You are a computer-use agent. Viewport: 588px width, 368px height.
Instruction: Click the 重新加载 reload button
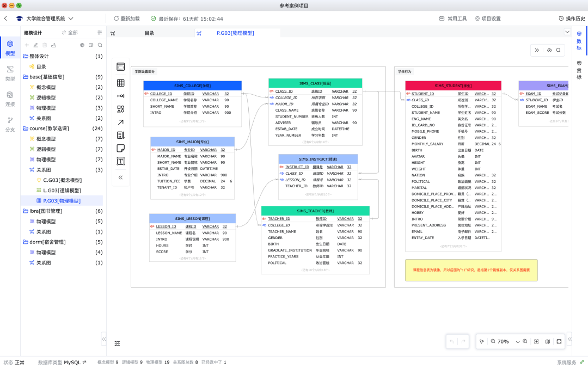tap(127, 19)
